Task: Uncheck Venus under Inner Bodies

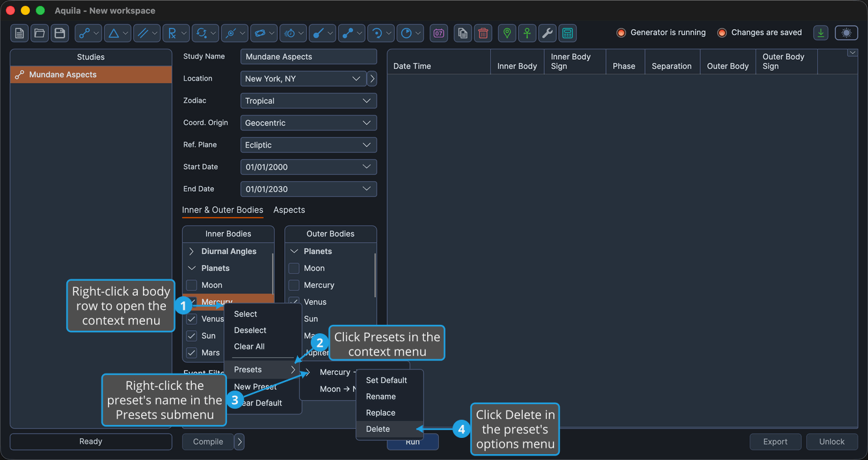Action: click(x=192, y=319)
